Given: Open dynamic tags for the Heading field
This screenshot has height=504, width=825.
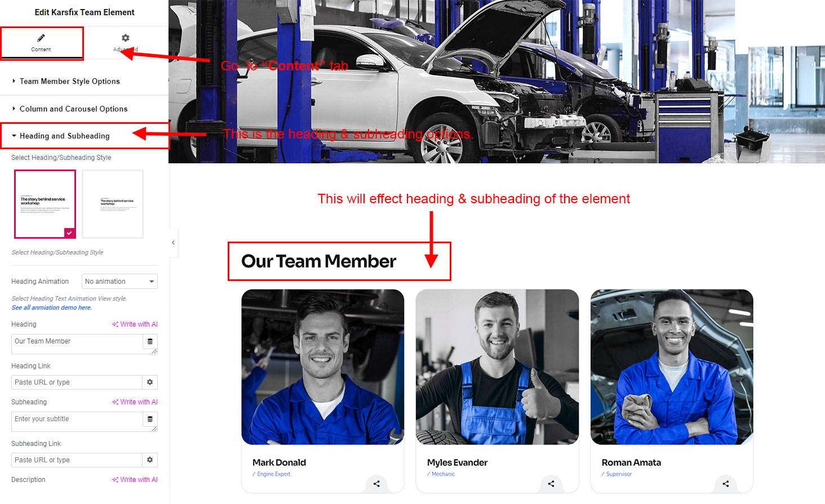Looking at the screenshot, I should [150, 342].
